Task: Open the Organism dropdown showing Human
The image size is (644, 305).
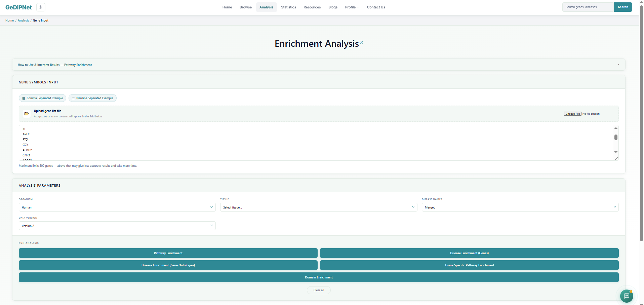Action: [x=117, y=207]
